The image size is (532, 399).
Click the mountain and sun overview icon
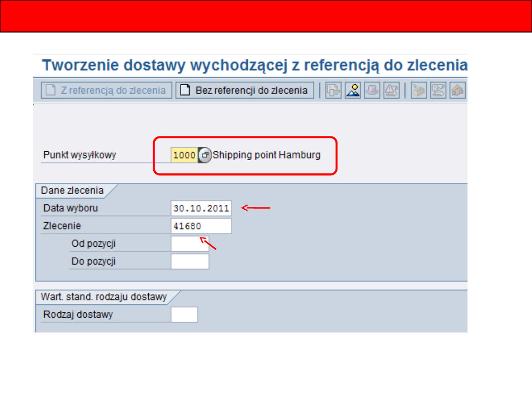(x=353, y=91)
